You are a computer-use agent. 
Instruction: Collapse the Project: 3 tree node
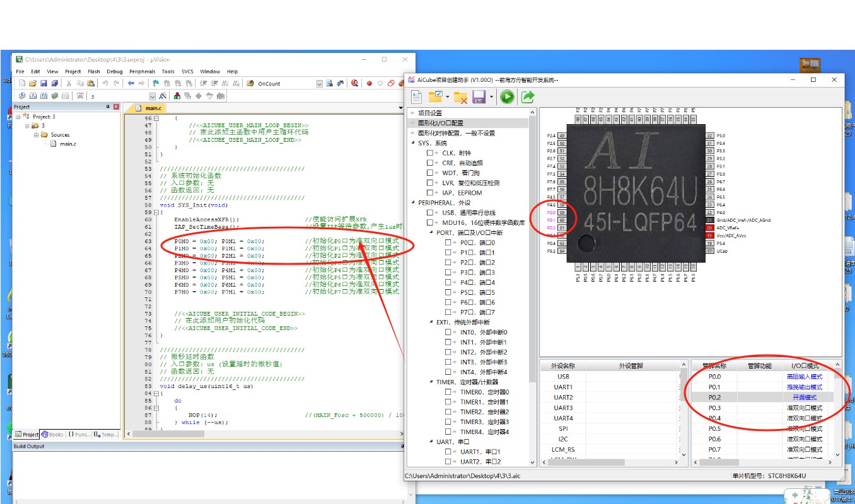click(x=18, y=117)
